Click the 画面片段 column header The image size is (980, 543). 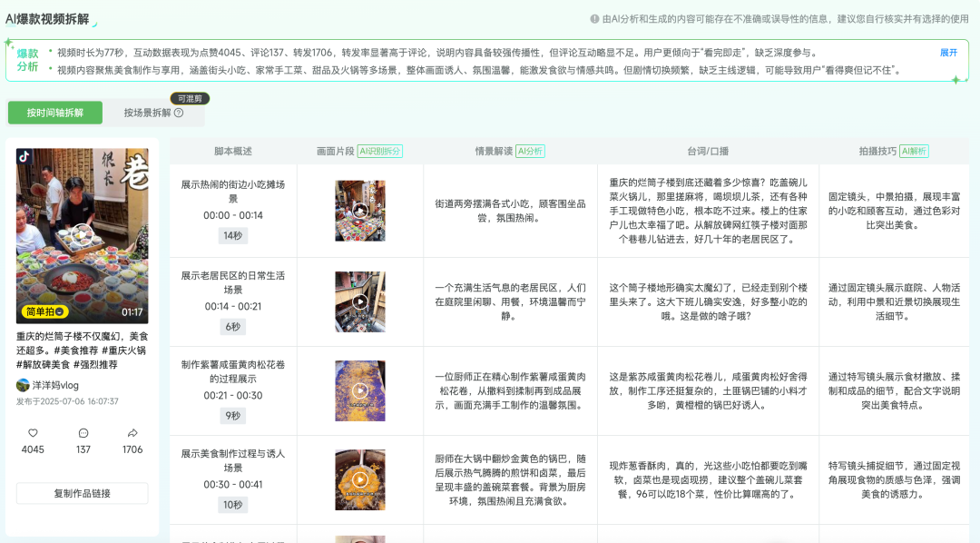pyautogui.click(x=335, y=152)
